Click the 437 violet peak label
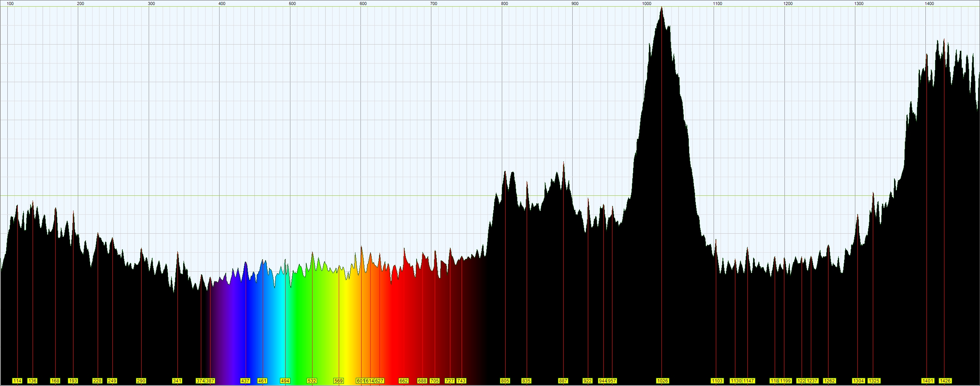Screen dimensions: 980x386 tap(245, 381)
